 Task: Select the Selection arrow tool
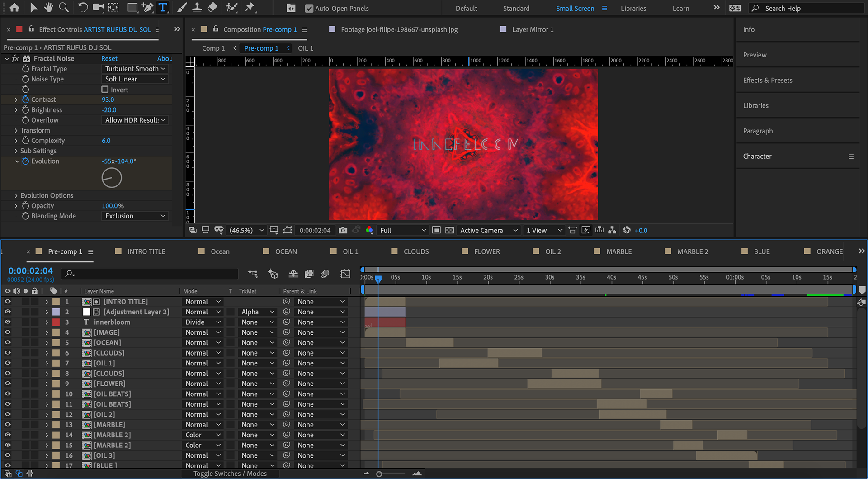34,8
